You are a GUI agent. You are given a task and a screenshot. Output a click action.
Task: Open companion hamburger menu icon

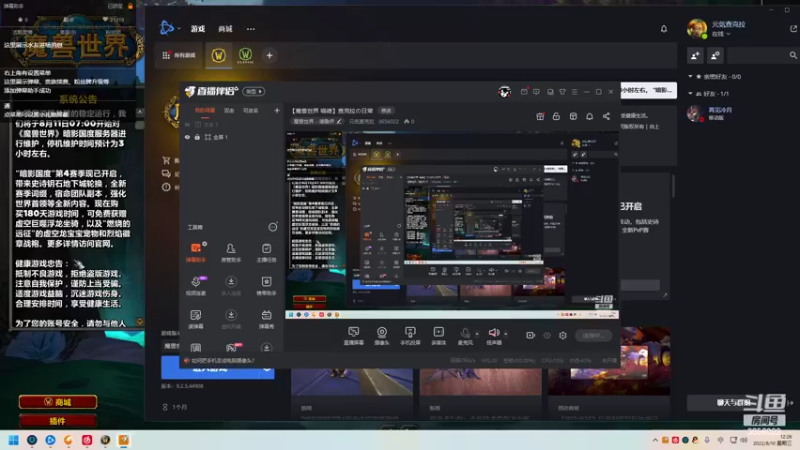coord(574,92)
